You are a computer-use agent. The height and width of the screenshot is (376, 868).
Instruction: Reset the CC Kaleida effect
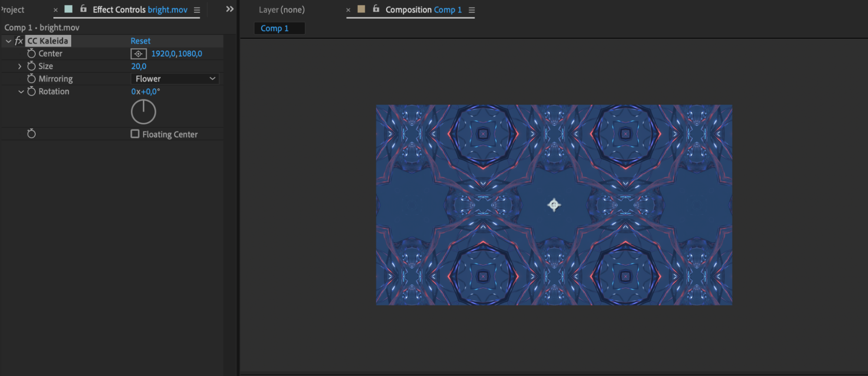tap(140, 41)
